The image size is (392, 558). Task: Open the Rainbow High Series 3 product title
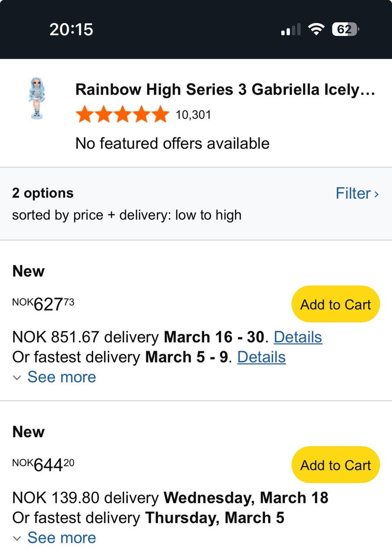click(225, 89)
